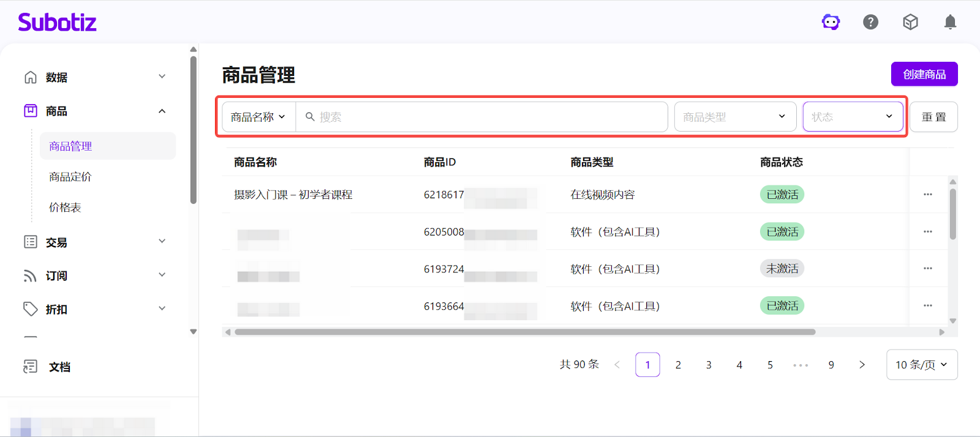Image resolution: width=980 pixels, height=437 pixels.
Task: Go to 商品定价 in sidebar
Action: pyautogui.click(x=70, y=177)
